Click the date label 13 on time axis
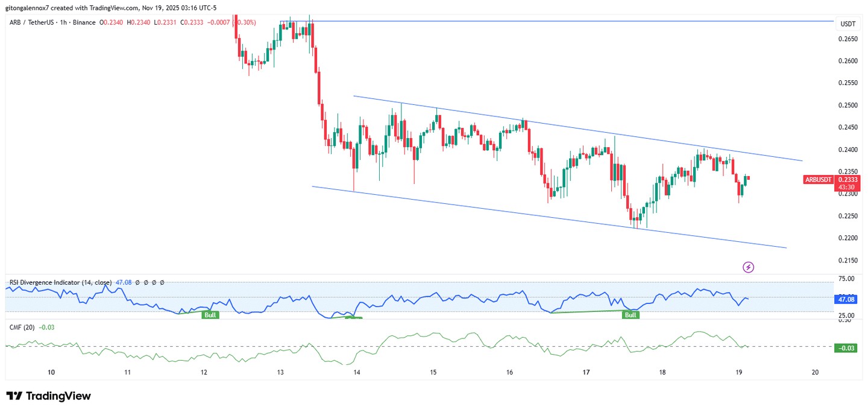 click(x=280, y=372)
